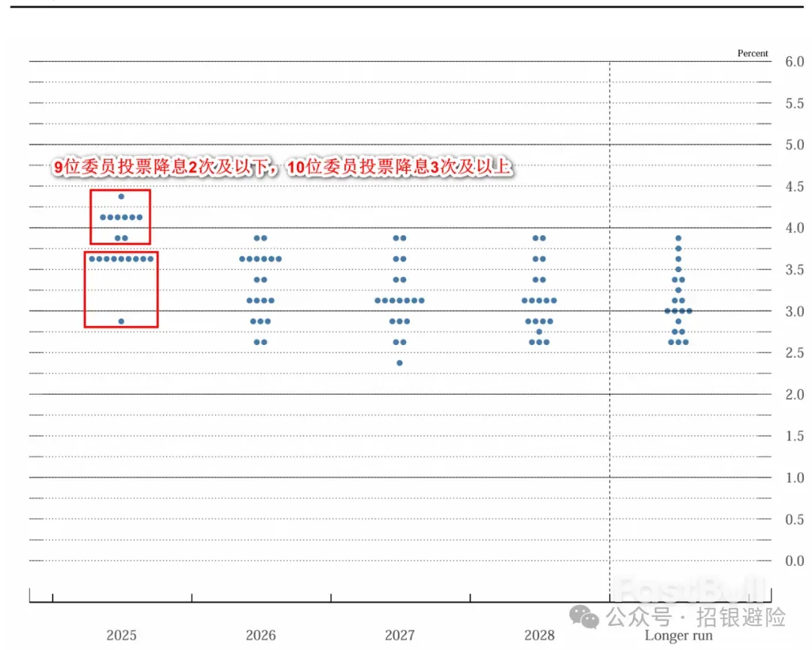Click the 1.0 y-axis value
Image resolution: width=812 pixels, height=650 pixels.
[795, 478]
